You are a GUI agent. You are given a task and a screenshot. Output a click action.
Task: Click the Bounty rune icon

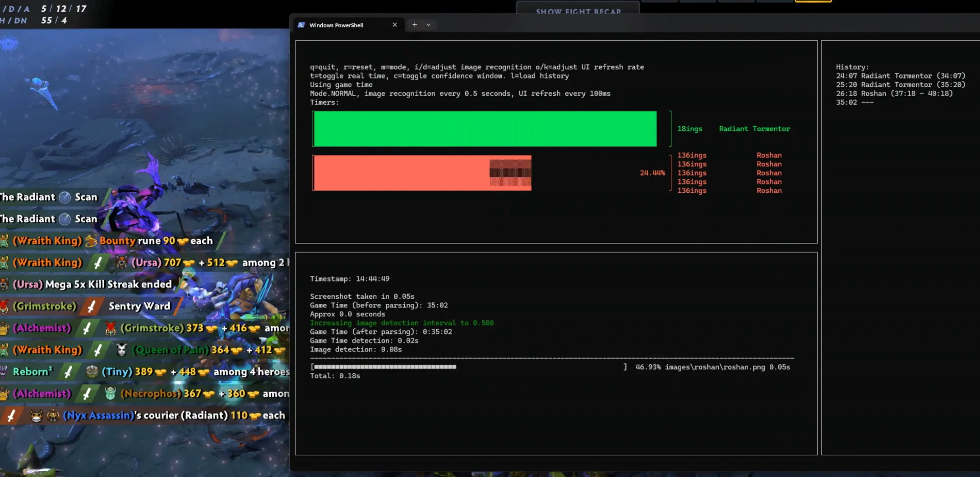91,241
